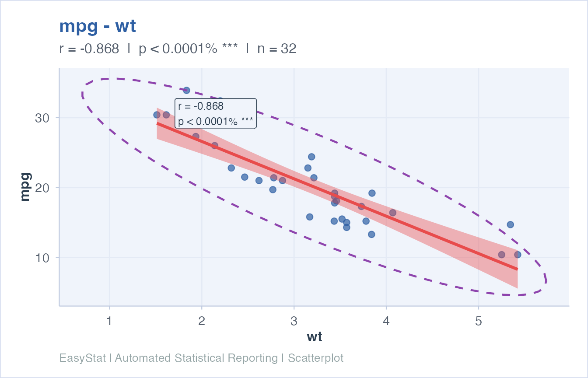Select the topmost data point in the scatterplot
Viewport: 588px width, 378px height.
186,90
